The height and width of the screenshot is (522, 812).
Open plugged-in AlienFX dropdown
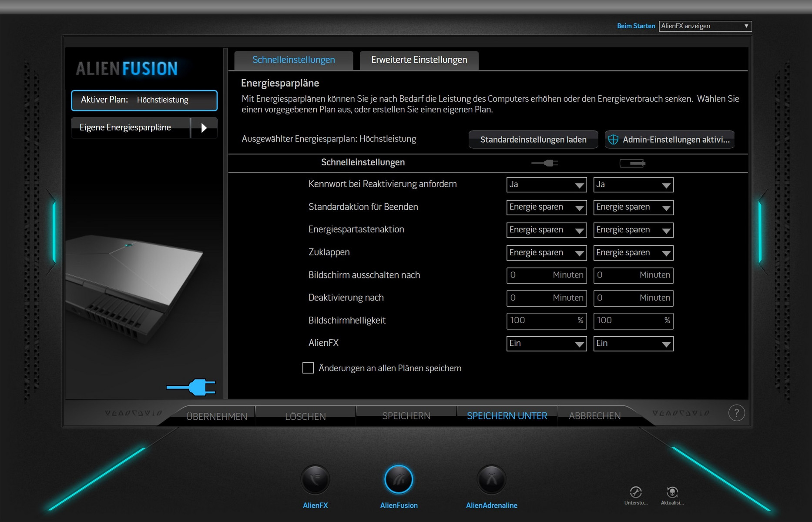pyautogui.click(x=547, y=344)
